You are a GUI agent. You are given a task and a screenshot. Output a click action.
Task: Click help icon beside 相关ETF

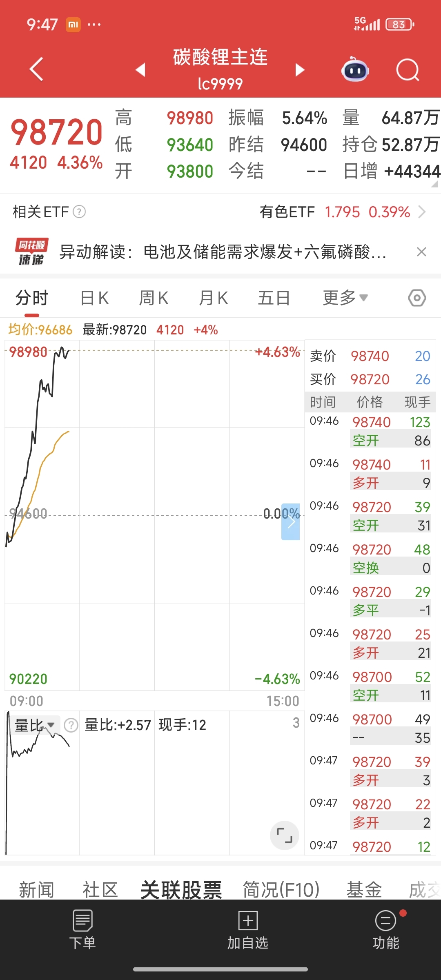pos(79,212)
